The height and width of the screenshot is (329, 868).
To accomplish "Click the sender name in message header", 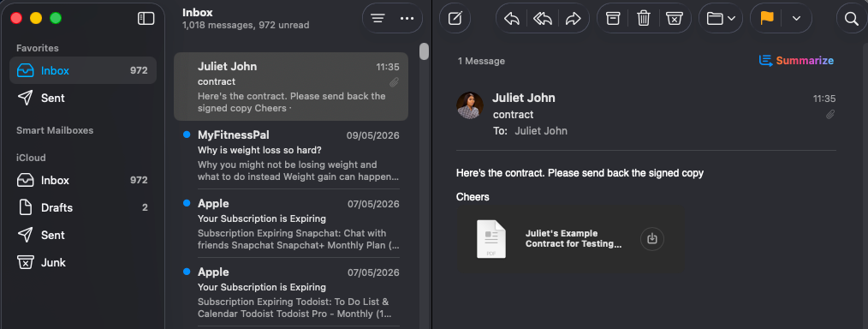I will pyautogui.click(x=524, y=98).
